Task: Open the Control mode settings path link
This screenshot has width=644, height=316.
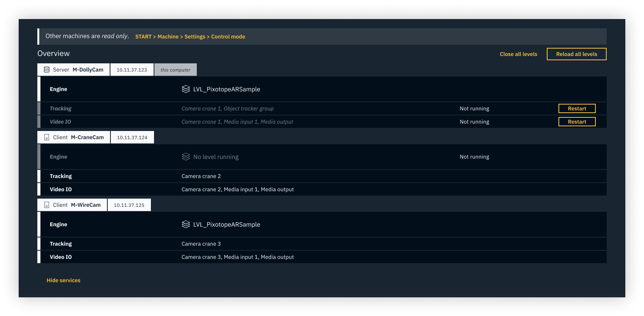Action: pyautogui.click(x=190, y=37)
